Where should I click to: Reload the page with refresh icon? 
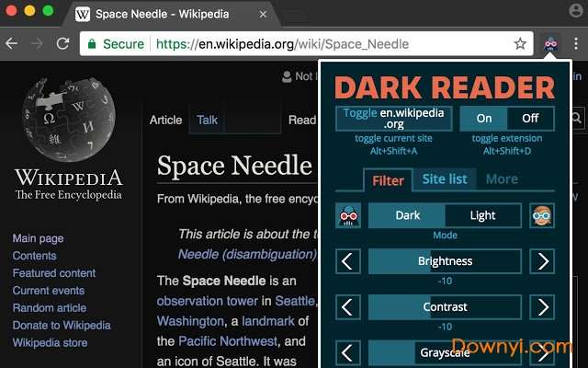pyautogui.click(x=63, y=43)
